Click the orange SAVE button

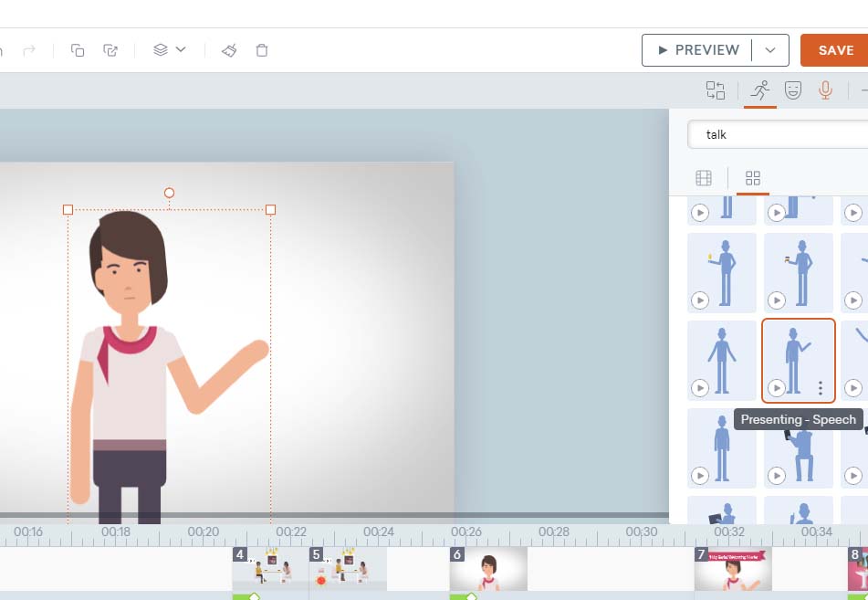click(835, 50)
